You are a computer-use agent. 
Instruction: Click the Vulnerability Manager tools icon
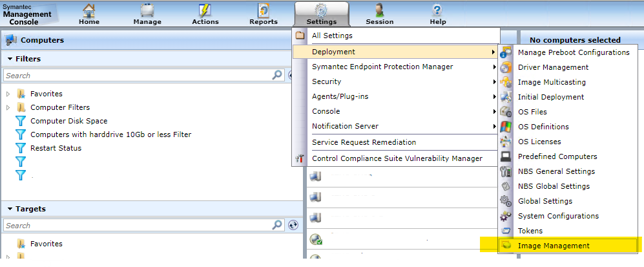tap(300, 158)
